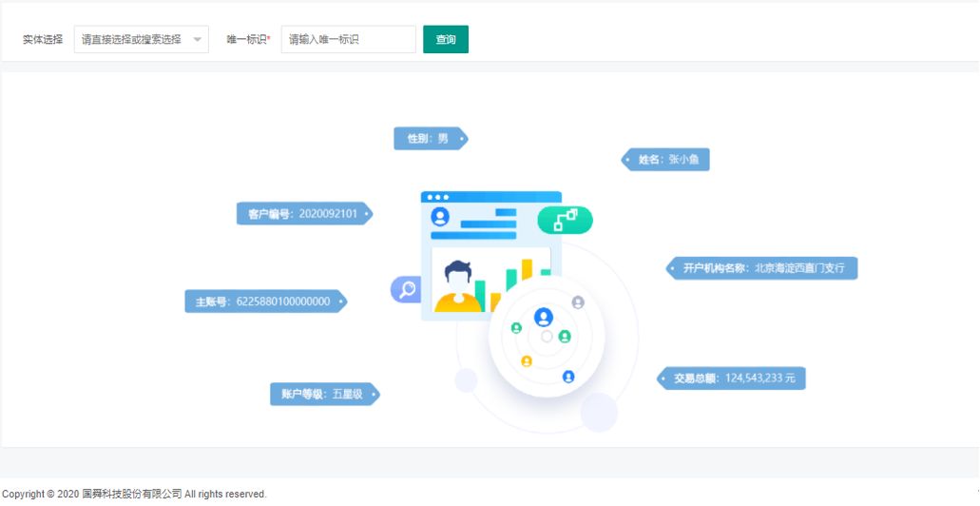Click the dropdown arrow in 实体选择 field

click(x=198, y=39)
